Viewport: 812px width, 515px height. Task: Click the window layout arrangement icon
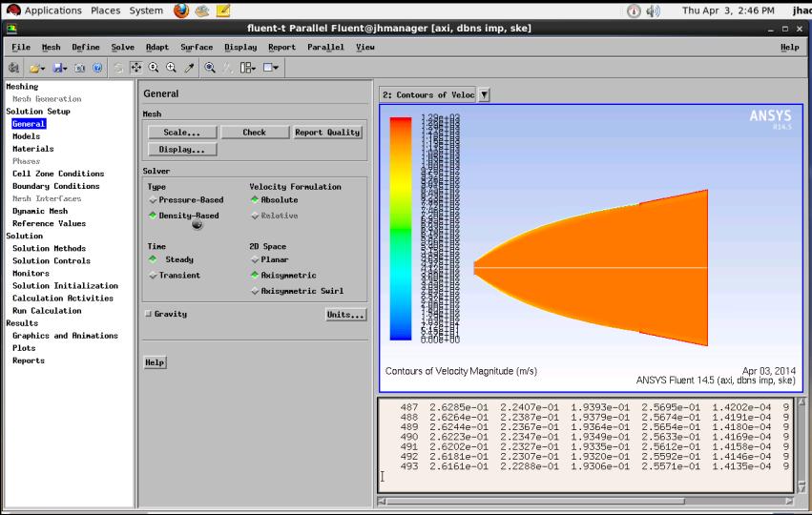click(245, 68)
